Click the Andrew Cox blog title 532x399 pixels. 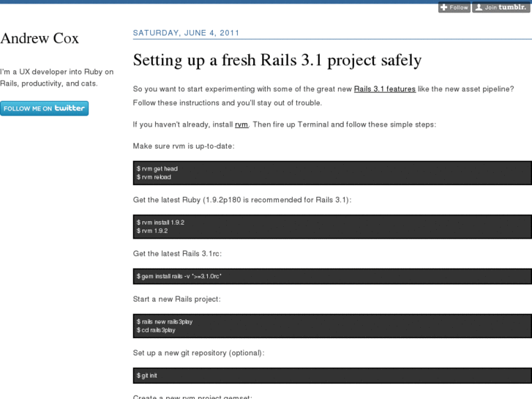pyautogui.click(x=40, y=38)
